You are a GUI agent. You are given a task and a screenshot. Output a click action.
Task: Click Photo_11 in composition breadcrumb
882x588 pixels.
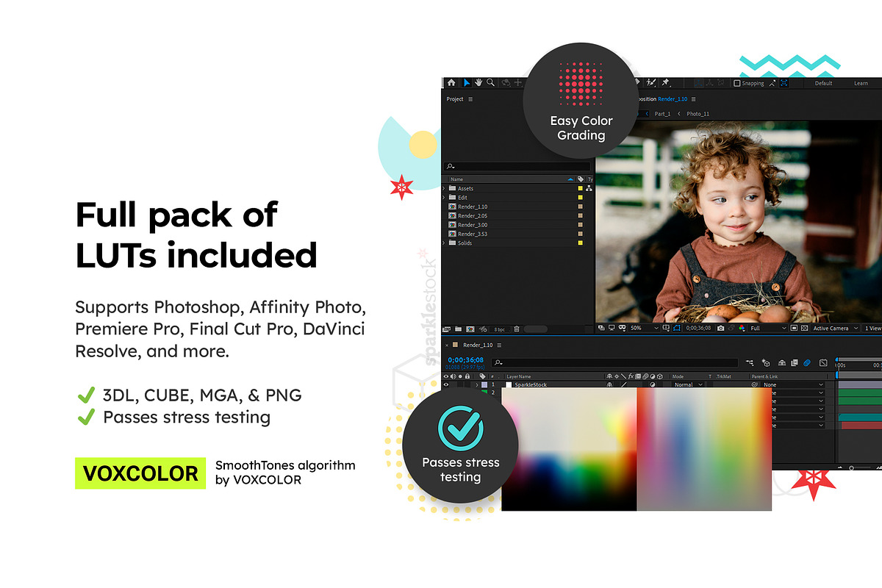(x=698, y=114)
